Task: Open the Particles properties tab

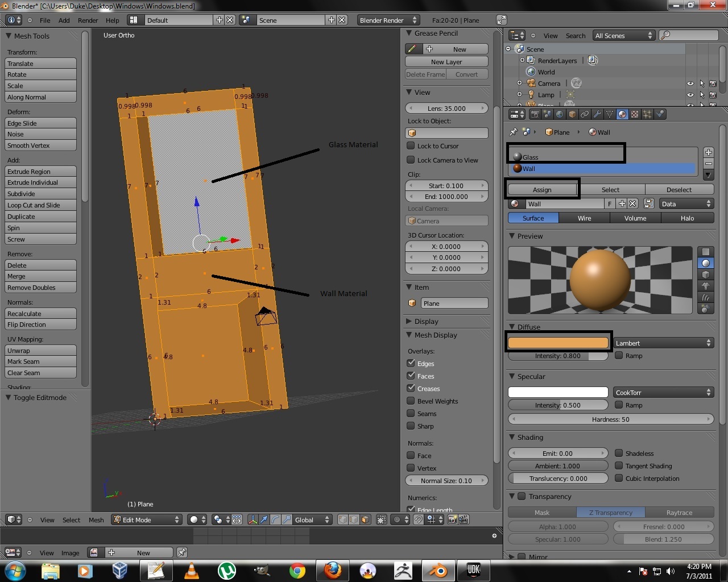Action: pyautogui.click(x=647, y=114)
